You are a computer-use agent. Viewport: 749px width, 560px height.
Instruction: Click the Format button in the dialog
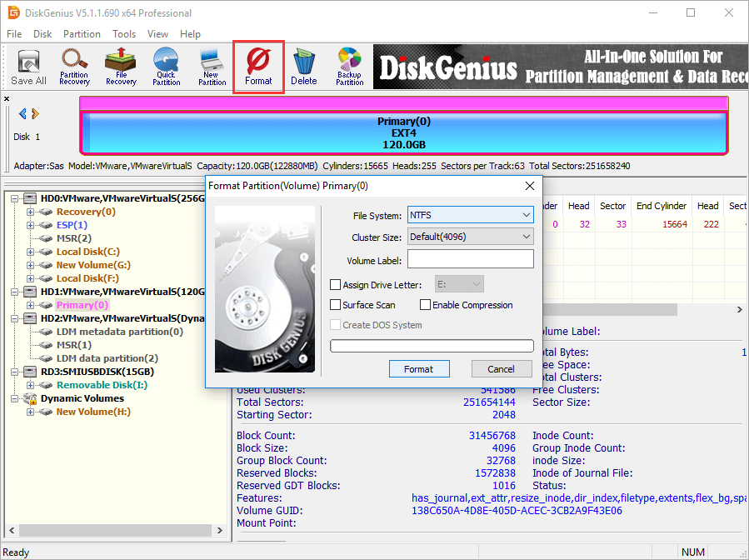pos(419,368)
